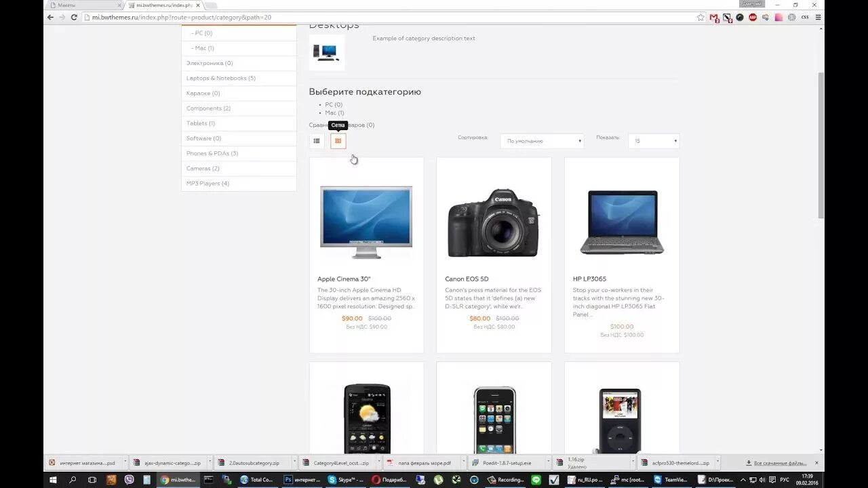Click 'Все скачанные файлы' show all downloads
868x488 pixels.
coord(776,463)
